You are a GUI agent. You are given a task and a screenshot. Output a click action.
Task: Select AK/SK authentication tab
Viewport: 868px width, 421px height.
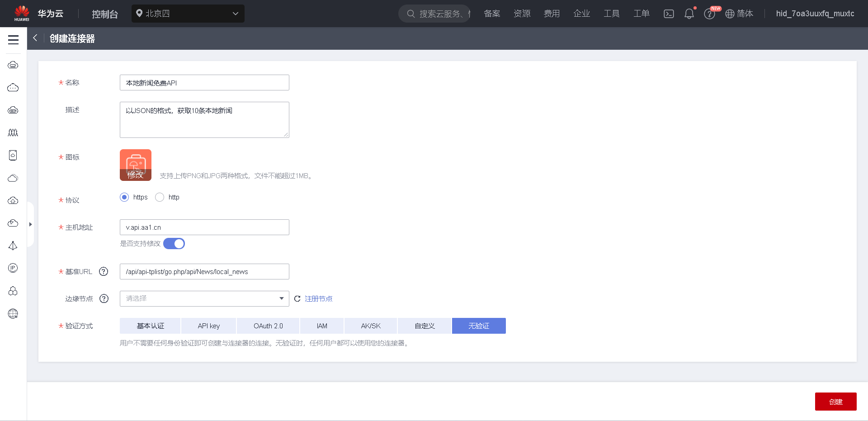371,326
